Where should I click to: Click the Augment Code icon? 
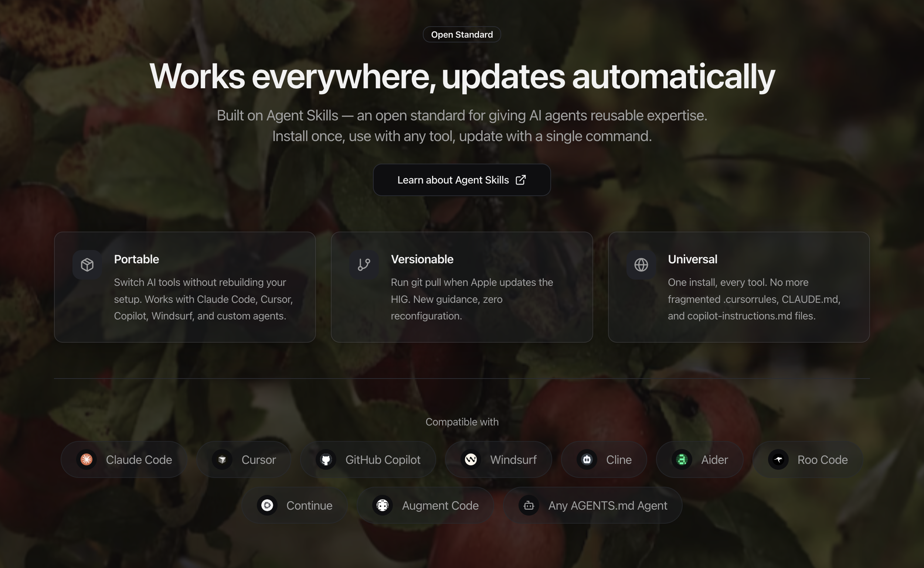click(383, 505)
